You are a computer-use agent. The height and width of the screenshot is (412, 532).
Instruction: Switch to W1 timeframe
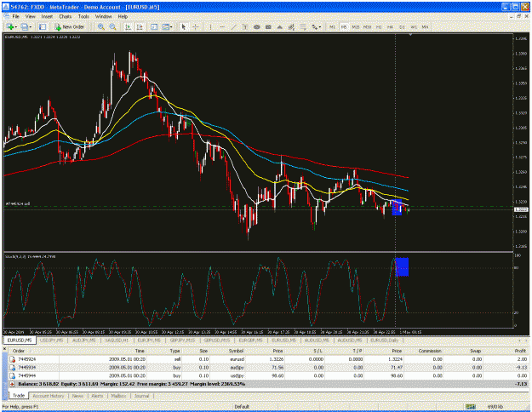tap(414, 26)
